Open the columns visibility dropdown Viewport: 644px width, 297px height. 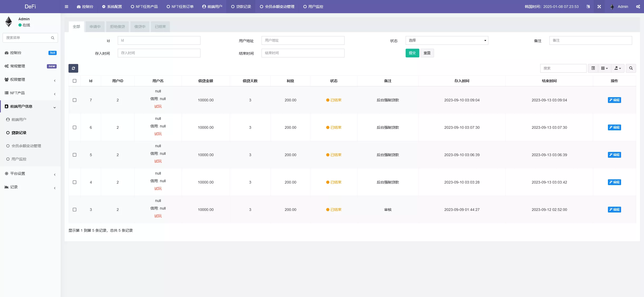tap(604, 68)
